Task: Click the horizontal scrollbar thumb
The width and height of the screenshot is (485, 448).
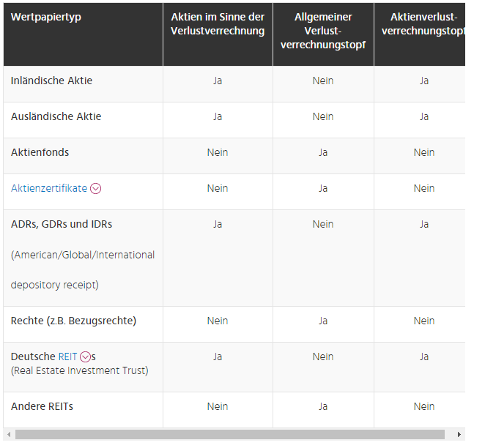Action: coord(229,434)
